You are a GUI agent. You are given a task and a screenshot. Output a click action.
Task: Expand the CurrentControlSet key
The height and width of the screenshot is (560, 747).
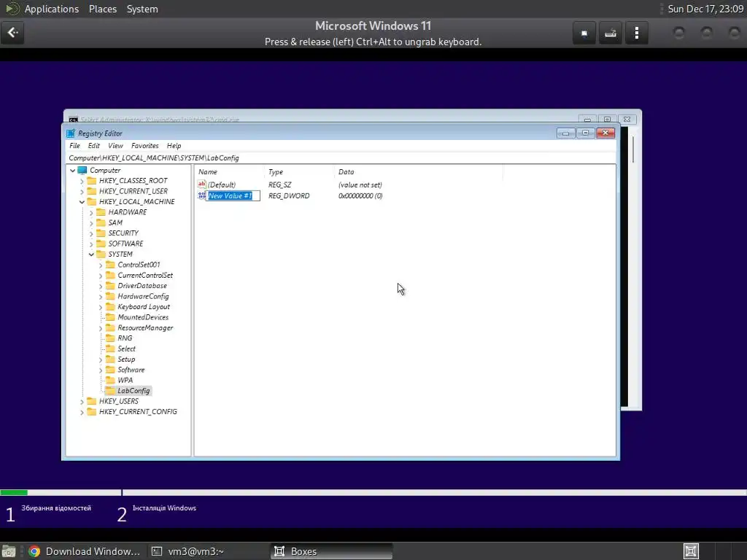point(101,276)
